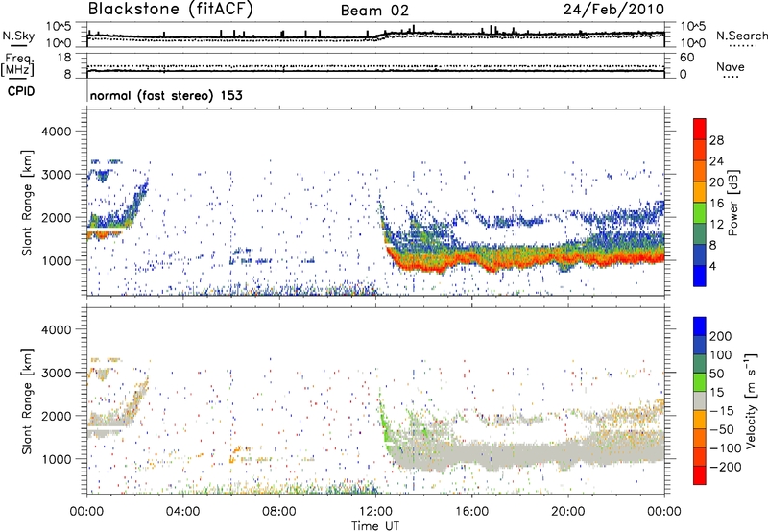Click the '-15' label on Velocity color bar

[721, 411]
